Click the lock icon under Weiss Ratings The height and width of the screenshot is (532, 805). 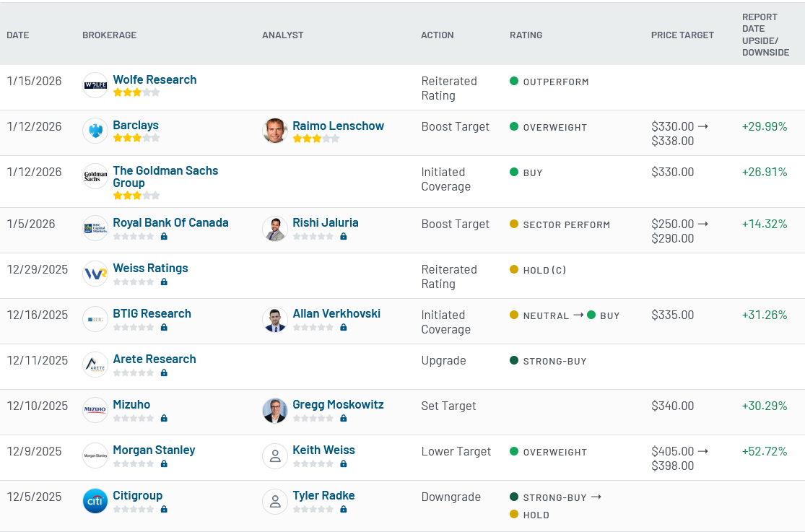coord(164,282)
